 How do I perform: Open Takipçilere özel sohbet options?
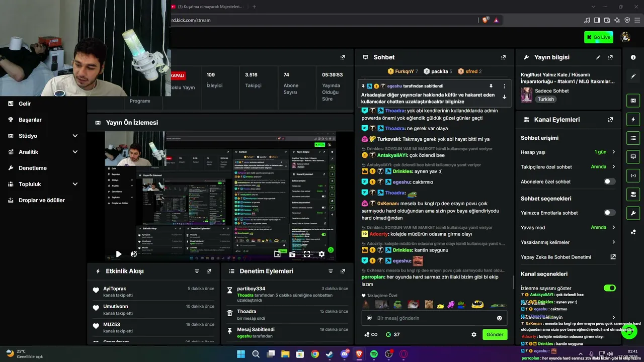(568, 167)
